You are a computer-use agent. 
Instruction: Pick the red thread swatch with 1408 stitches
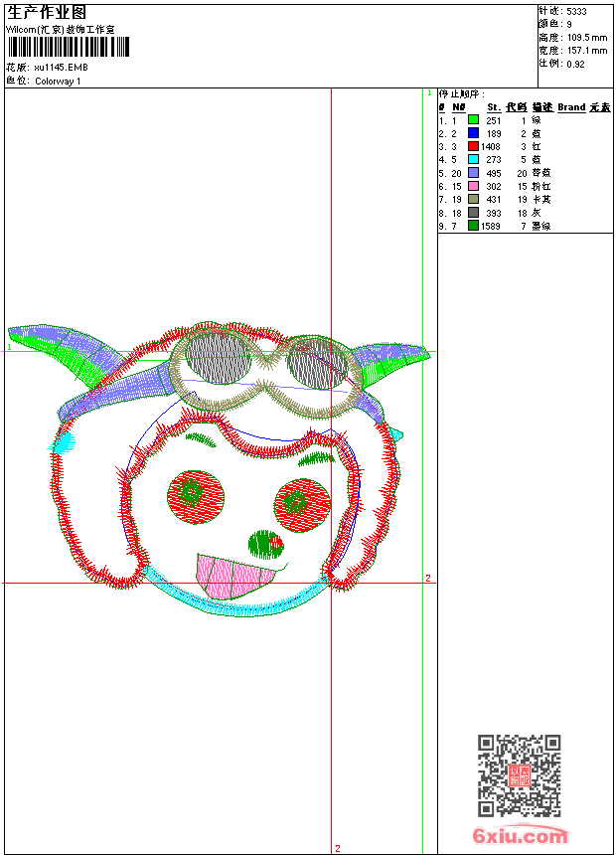click(x=473, y=146)
